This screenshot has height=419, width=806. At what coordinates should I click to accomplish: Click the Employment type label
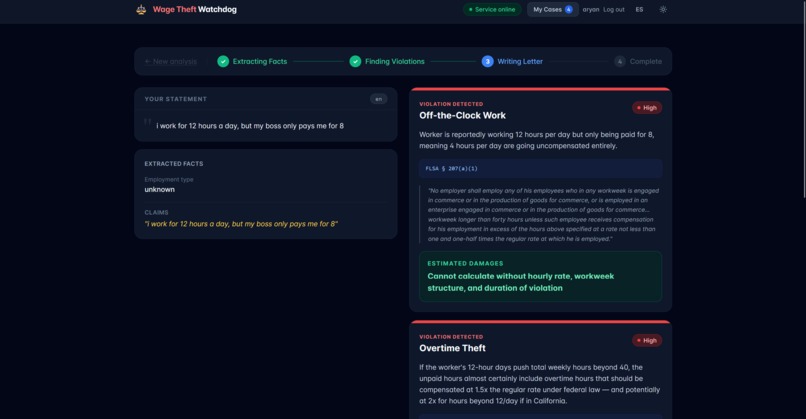point(169,179)
